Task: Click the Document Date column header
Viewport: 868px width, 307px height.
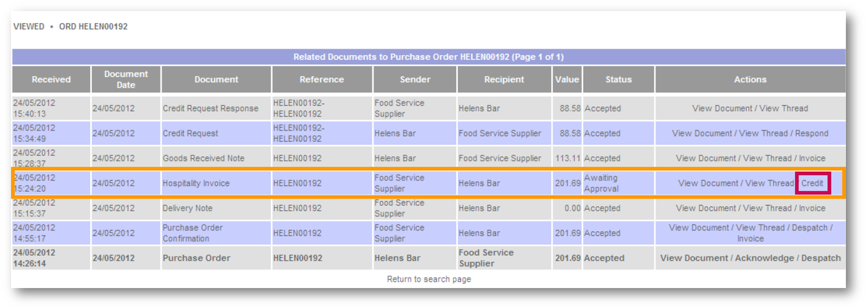Action: coord(126,80)
